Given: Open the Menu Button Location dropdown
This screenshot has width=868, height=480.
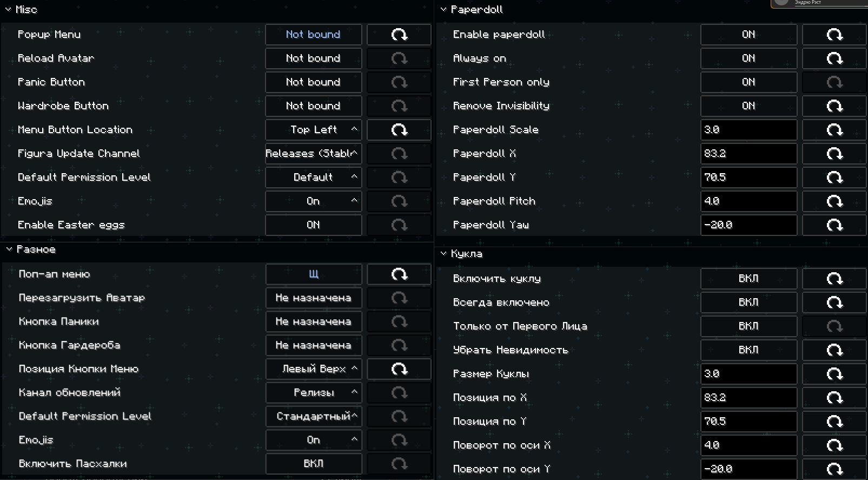Looking at the screenshot, I should (x=314, y=130).
